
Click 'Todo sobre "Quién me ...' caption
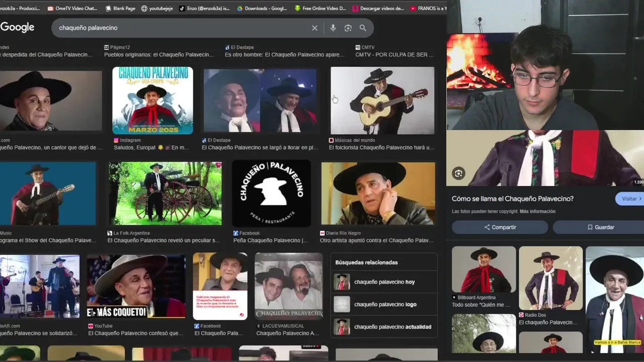coord(481,305)
